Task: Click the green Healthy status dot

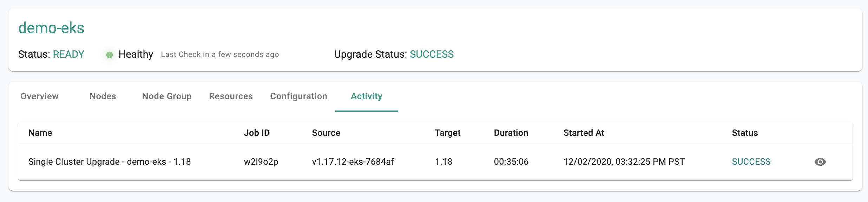Action: pyautogui.click(x=110, y=55)
